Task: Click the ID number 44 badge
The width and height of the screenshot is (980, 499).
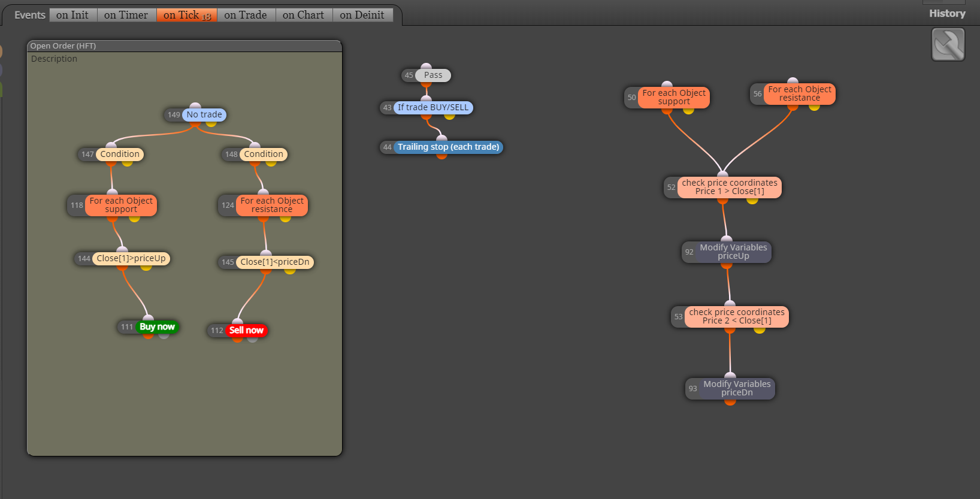Action: (387, 147)
